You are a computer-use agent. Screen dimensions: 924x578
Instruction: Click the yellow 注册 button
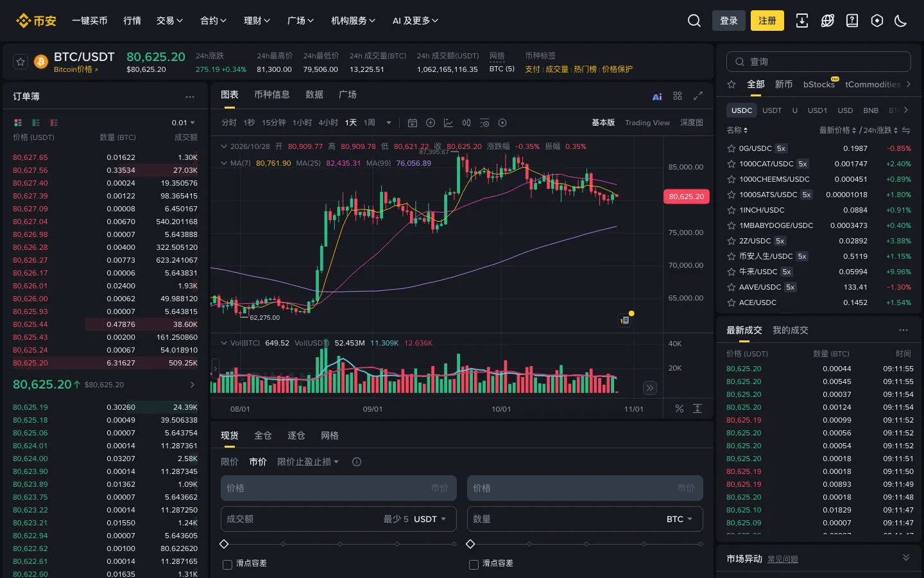pyautogui.click(x=767, y=21)
